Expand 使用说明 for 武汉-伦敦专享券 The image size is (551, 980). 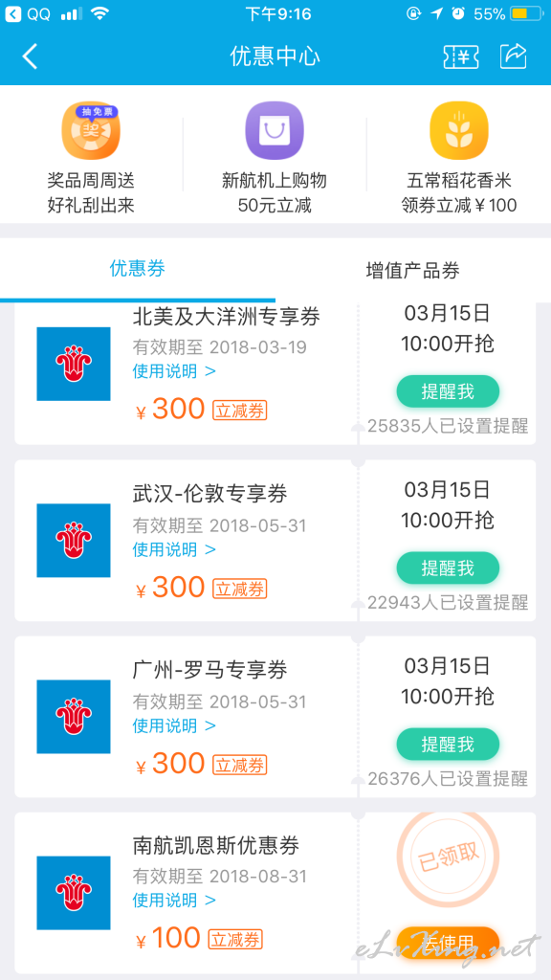click(174, 549)
